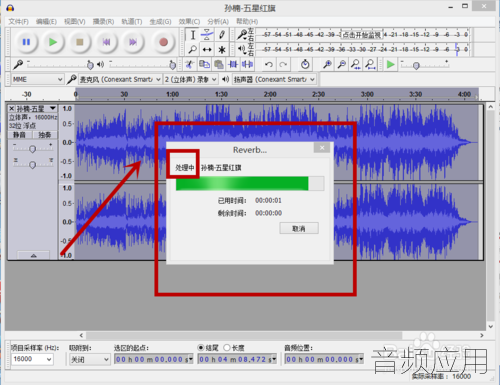Click the 取消 button in the Reverb dialog
500x385 pixels.
tap(299, 228)
